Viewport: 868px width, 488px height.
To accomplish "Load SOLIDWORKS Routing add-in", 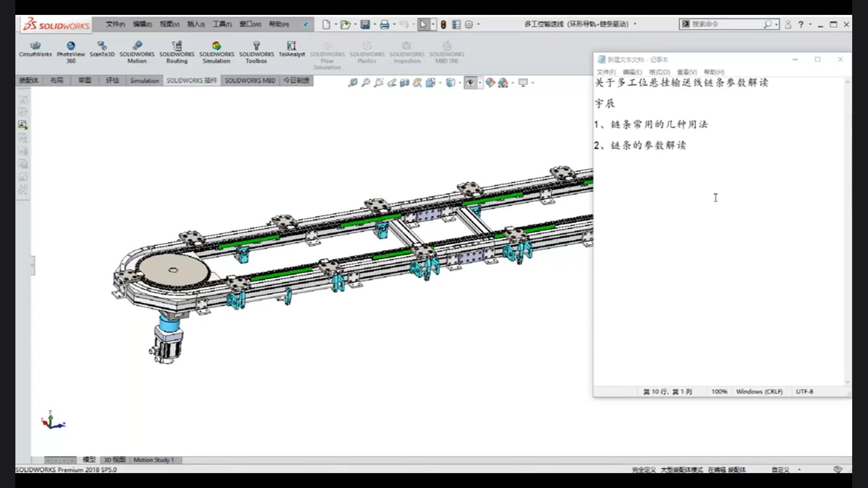I will click(177, 52).
